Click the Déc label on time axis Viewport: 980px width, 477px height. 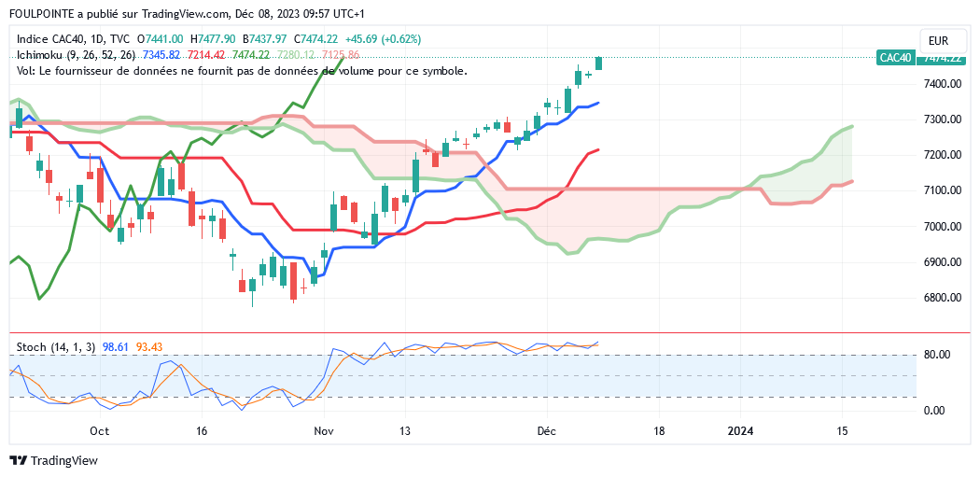coord(547,432)
